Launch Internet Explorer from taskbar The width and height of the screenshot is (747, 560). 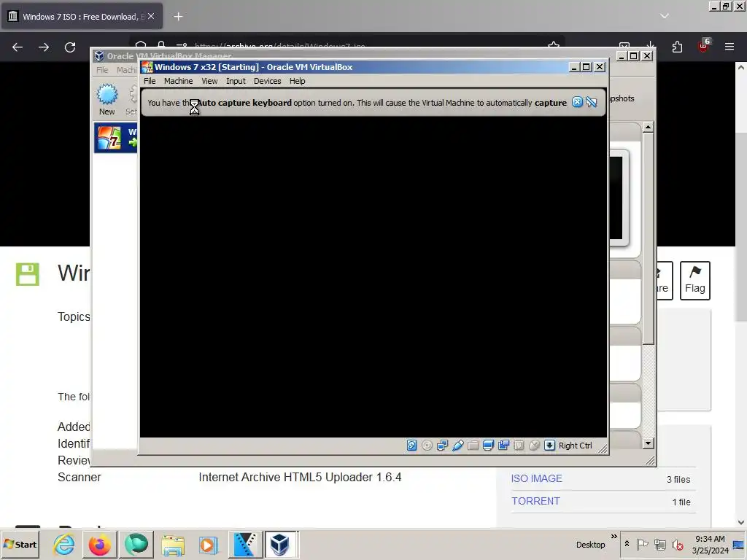64,544
